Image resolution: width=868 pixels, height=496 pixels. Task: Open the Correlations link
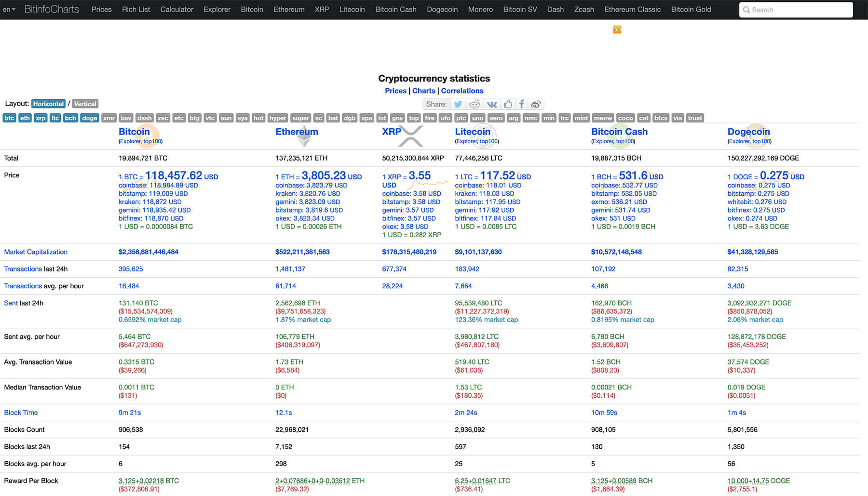tap(462, 91)
